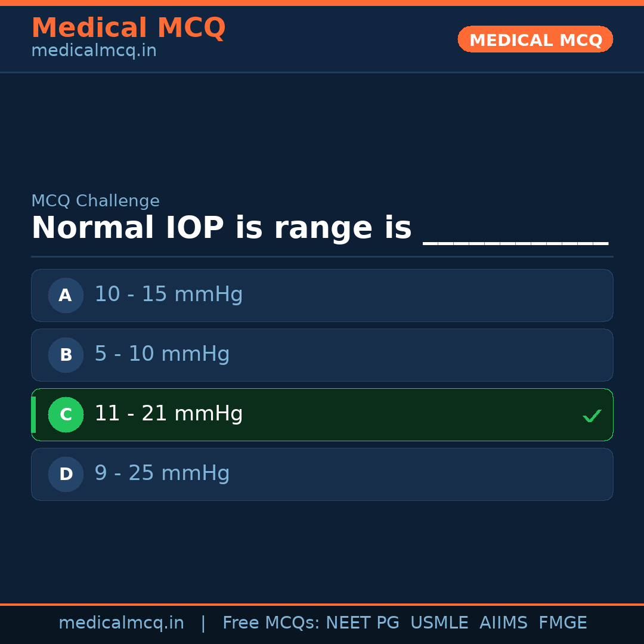Click the green letter C circle badge
Viewport: 644px width, 644px height.
pos(66,414)
